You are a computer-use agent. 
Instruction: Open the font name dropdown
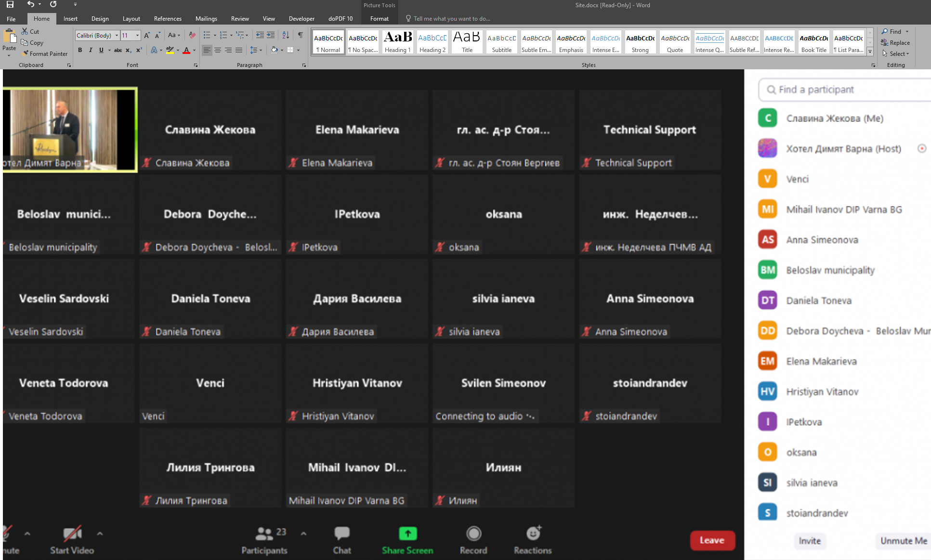117,35
